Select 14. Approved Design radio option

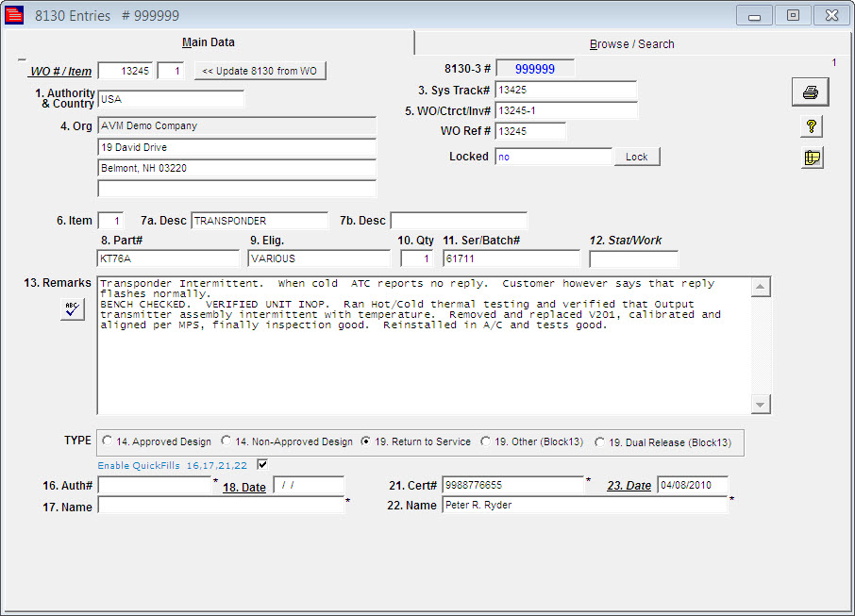pyautogui.click(x=108, y=441)
